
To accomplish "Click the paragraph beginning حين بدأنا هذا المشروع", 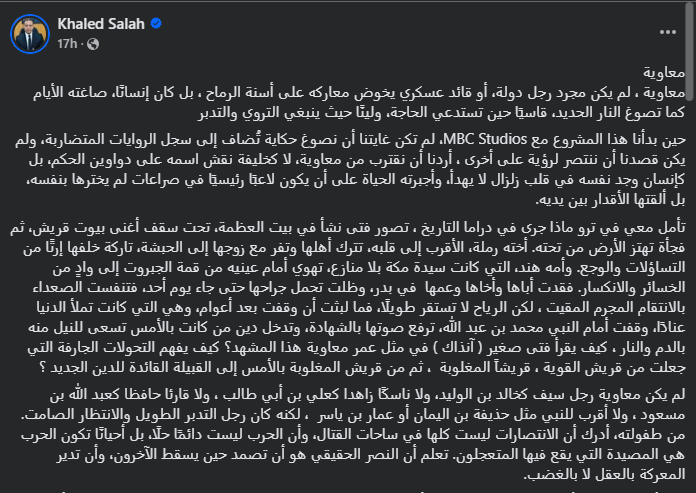I will pyautogui.click(x=350, y=170).
